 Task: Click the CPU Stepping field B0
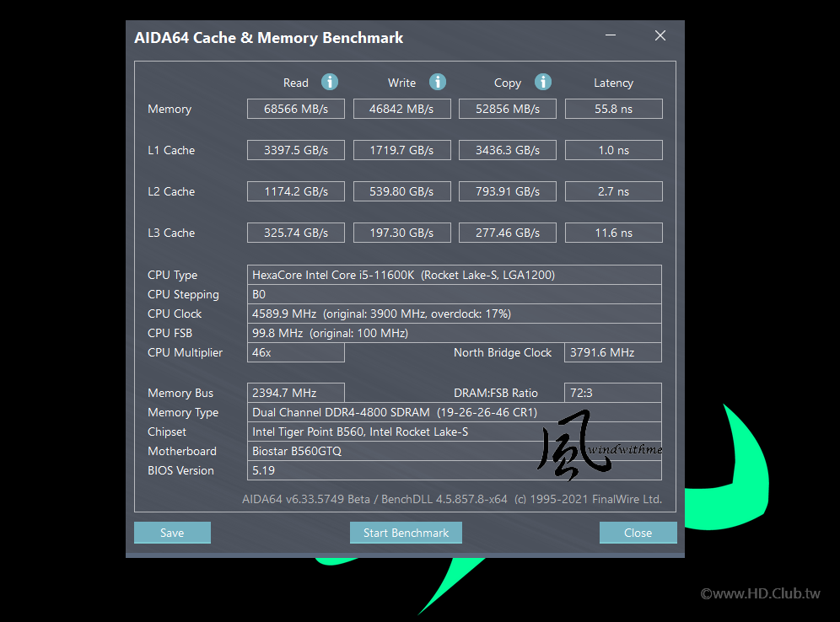coord(455,294)
